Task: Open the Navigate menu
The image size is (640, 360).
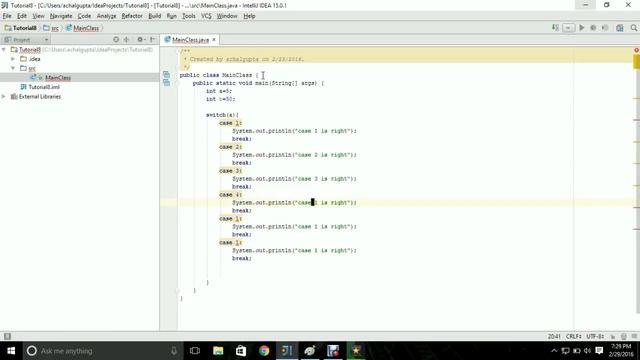Action: [61, 16]
